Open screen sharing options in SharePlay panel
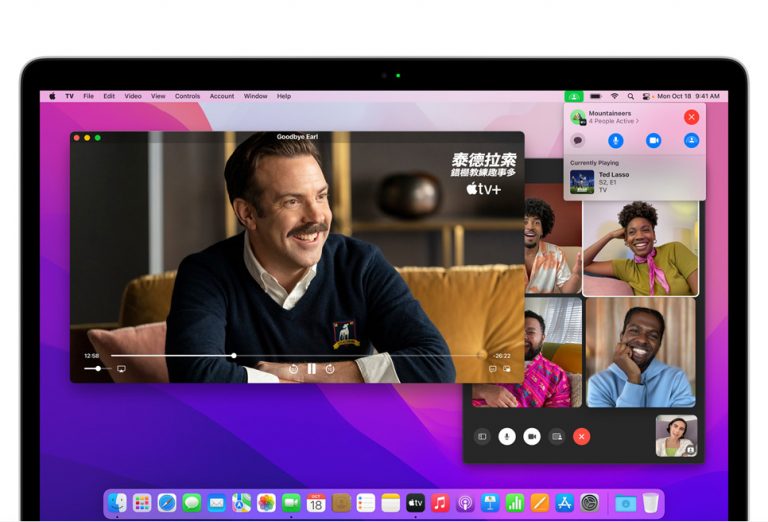Image resolution: width=768 pixels, height=522 pixels. tap(691, 141)
